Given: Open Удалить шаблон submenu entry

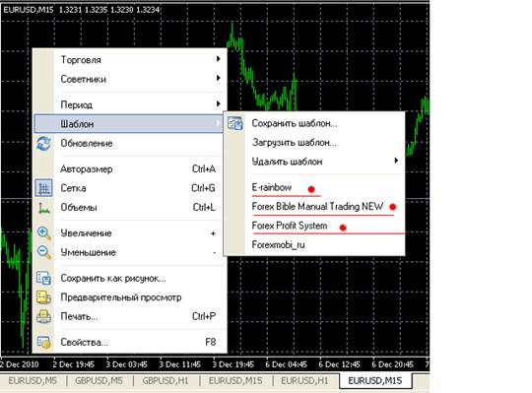Looking at the screenshot, I should pos(314,162).
